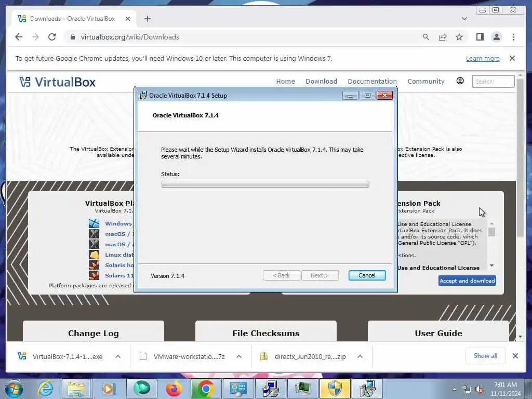Screen dimensions: 532x399
Task: Open the Download menu on VirtualBox site
Action: click(x=321, y=82)
